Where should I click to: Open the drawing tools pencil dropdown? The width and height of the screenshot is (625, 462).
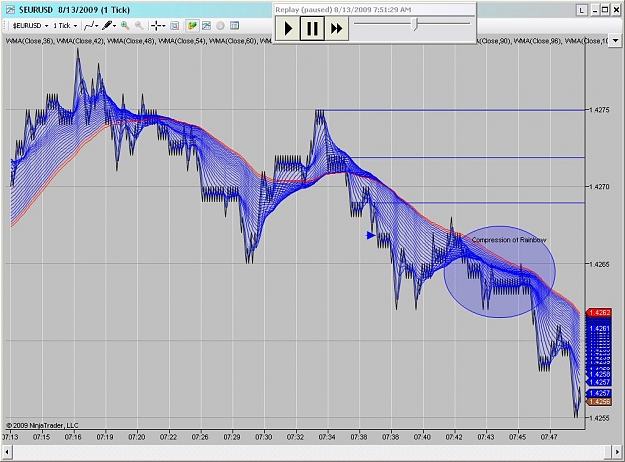tap(109, 26)
